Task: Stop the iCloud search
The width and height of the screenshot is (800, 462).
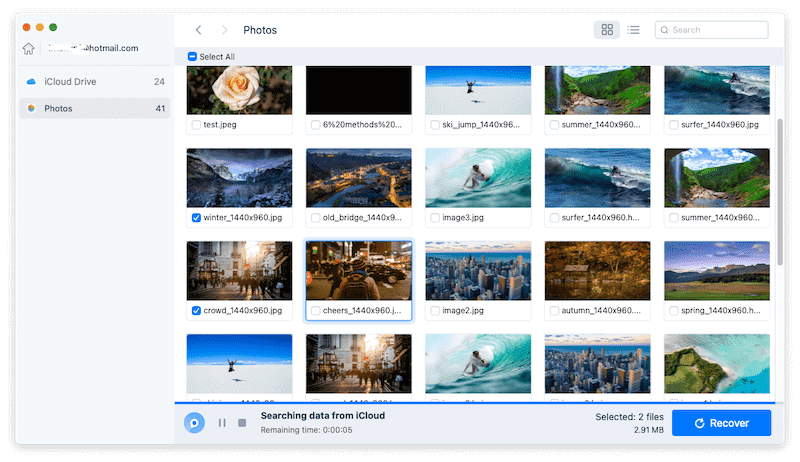Action: point(242,423)
